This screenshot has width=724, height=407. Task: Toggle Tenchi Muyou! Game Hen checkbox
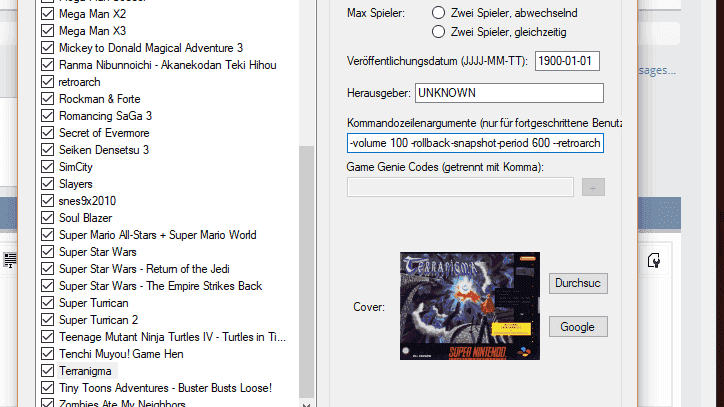point(48,354)
